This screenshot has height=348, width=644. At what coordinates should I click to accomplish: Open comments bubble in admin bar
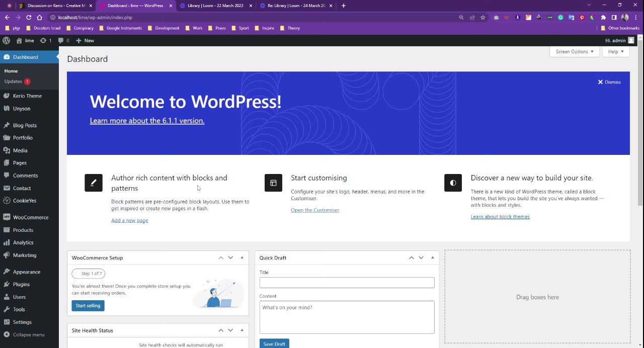[63, 40]
